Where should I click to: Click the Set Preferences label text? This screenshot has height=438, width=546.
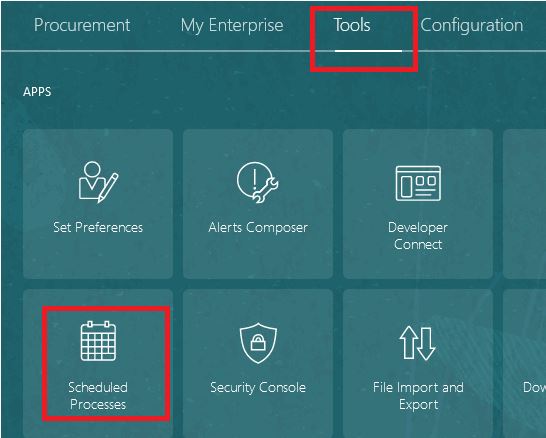[98, 227]
